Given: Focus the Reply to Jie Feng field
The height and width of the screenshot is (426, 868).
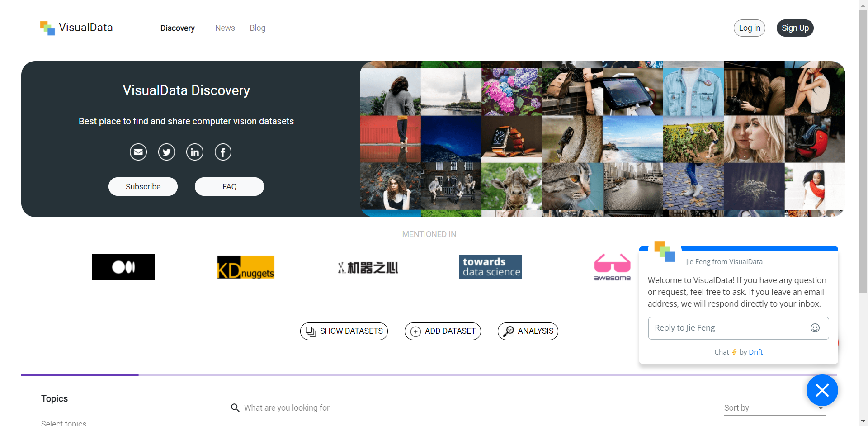Looking at the screenshot, I should pyautogui.click(x=739, y=328).
